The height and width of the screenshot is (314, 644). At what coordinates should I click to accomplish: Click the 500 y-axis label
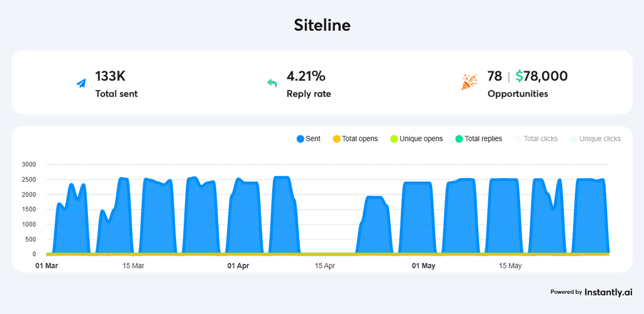[30, 239]
